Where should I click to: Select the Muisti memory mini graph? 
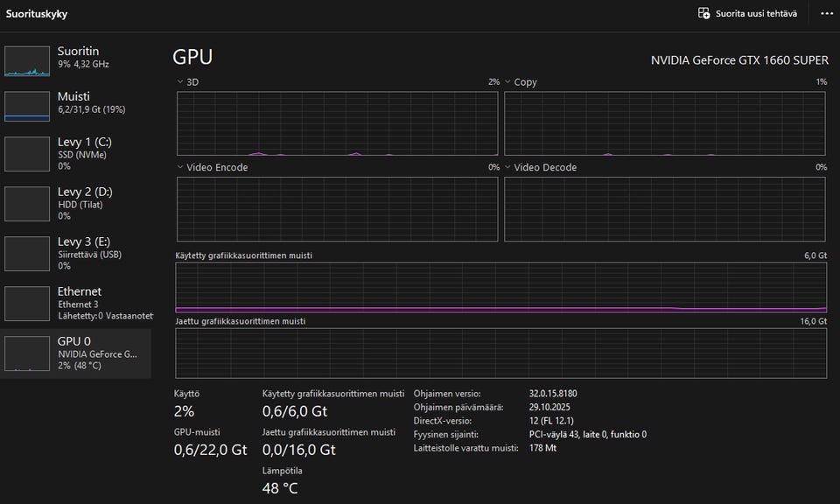tap(28, 106)
